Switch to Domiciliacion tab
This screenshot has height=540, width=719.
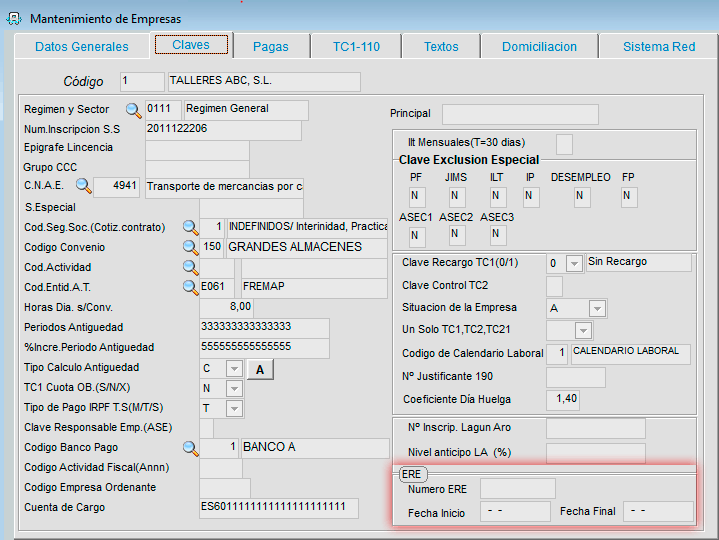539,47
